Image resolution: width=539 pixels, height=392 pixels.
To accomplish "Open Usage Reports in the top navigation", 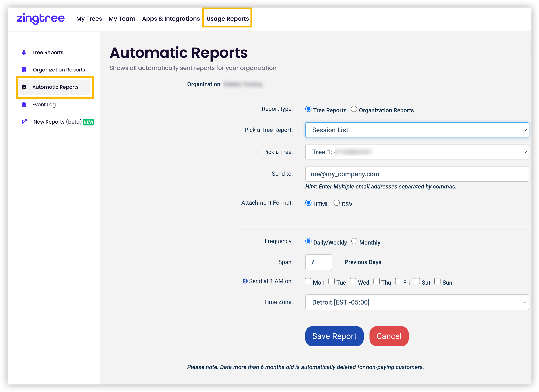I will 228,18.
